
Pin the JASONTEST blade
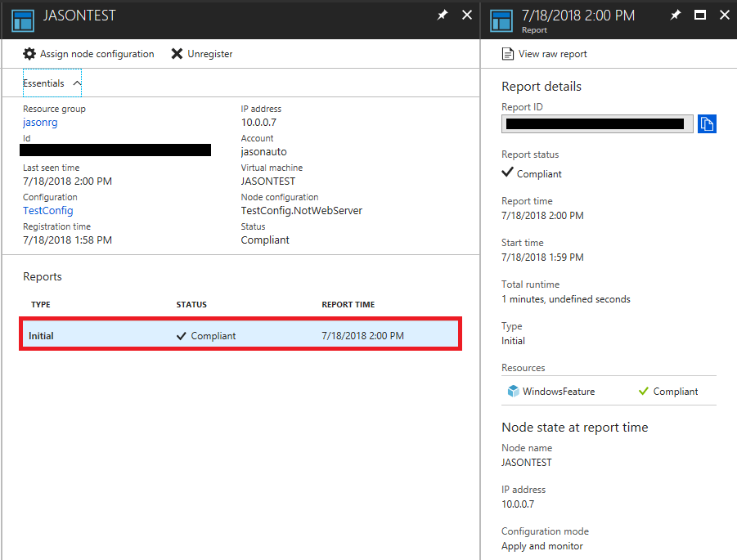[x=443, y=15]
